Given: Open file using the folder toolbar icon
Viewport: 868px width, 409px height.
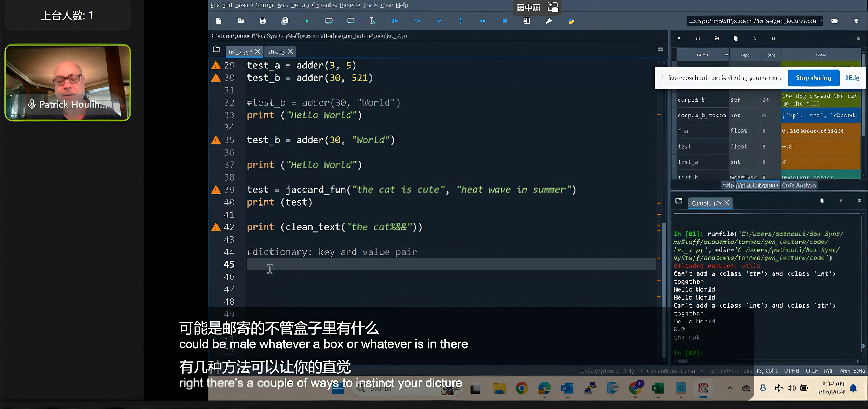Looking at the screenshot, I should pos(241,21).
